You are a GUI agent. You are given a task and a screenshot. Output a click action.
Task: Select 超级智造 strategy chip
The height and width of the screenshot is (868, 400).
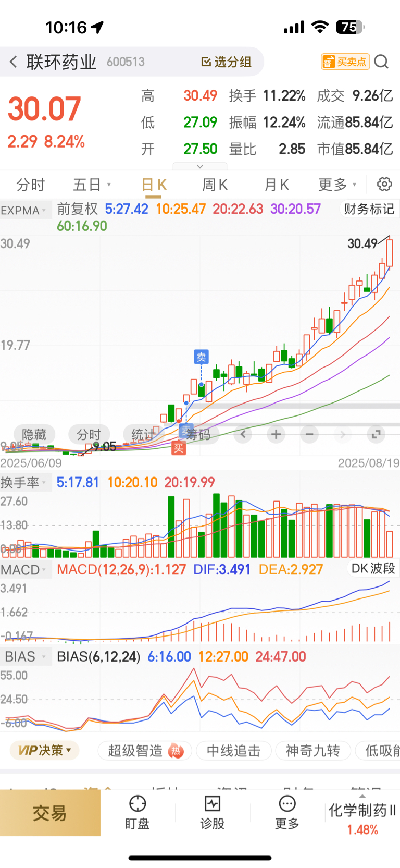pyautogui.click(x=145, y=751)
